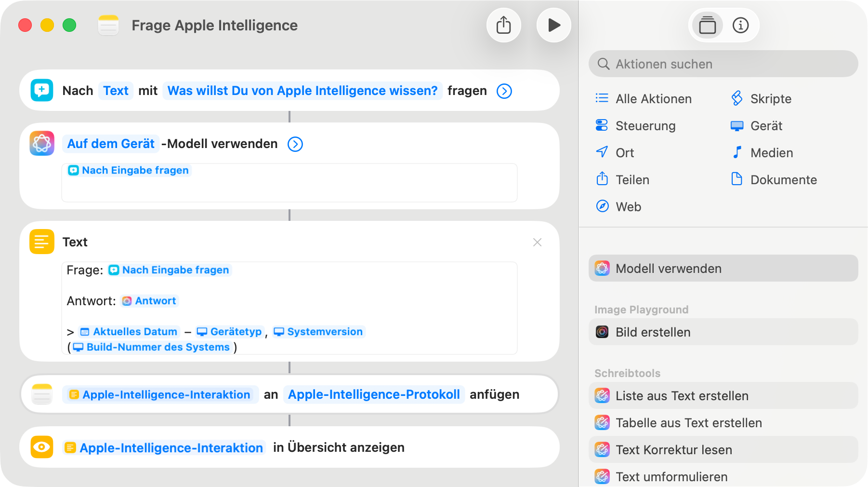The image size is (868, 487).
Task: Expand options of the 'Nach Text fragen' action
Action: tap(504, 91)
